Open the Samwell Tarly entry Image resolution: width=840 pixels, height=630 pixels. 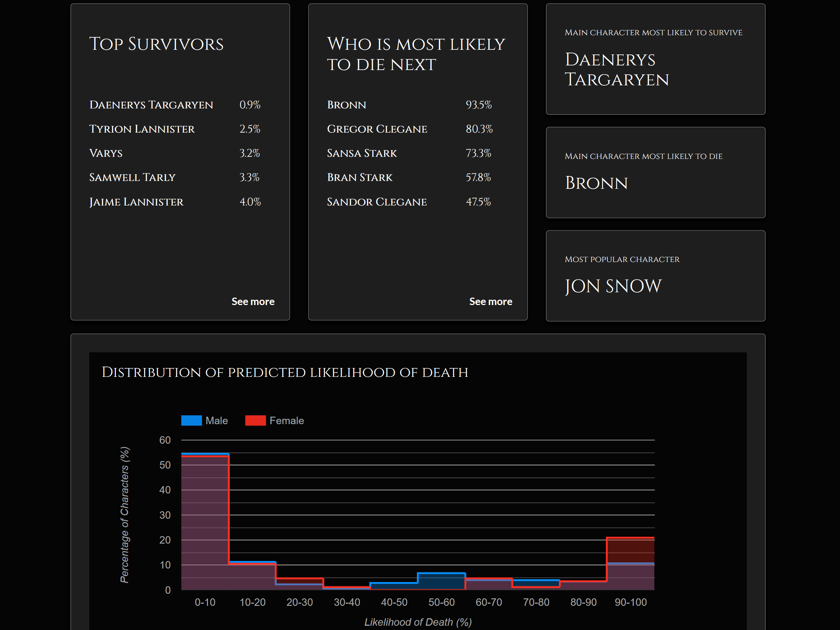[132, 177]
